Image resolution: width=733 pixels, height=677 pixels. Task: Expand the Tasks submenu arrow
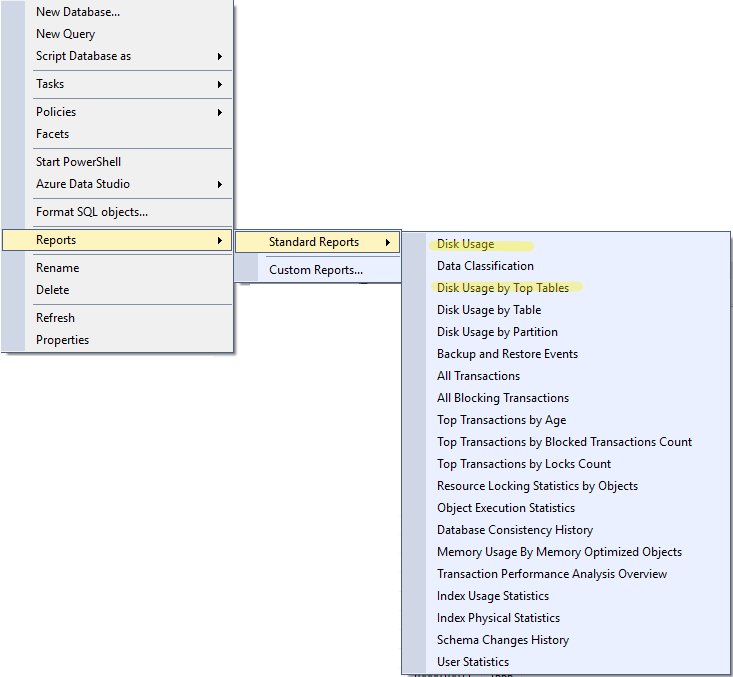(220, 85)
